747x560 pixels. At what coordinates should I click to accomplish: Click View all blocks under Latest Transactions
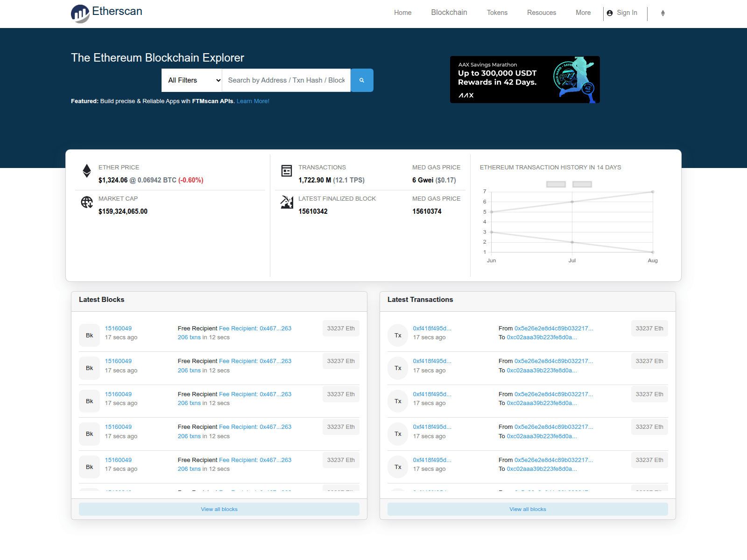pos(528,509)
